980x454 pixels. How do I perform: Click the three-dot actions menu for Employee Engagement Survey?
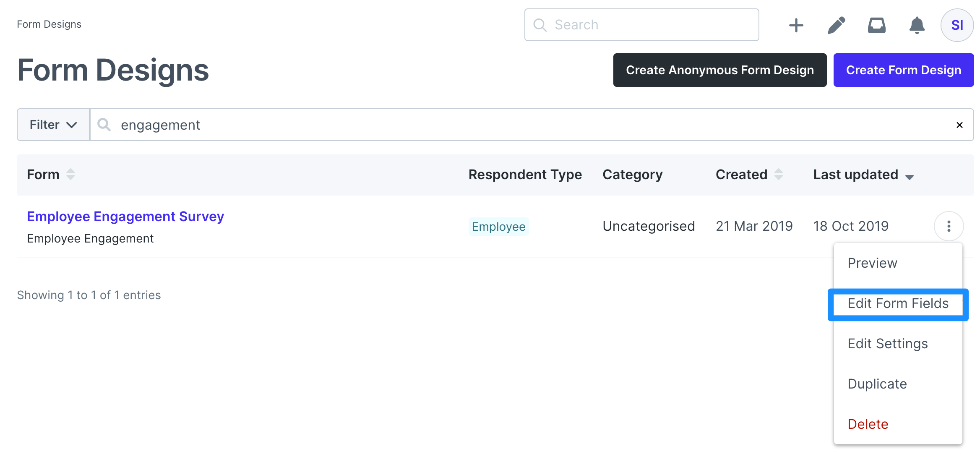click(949, 226)
